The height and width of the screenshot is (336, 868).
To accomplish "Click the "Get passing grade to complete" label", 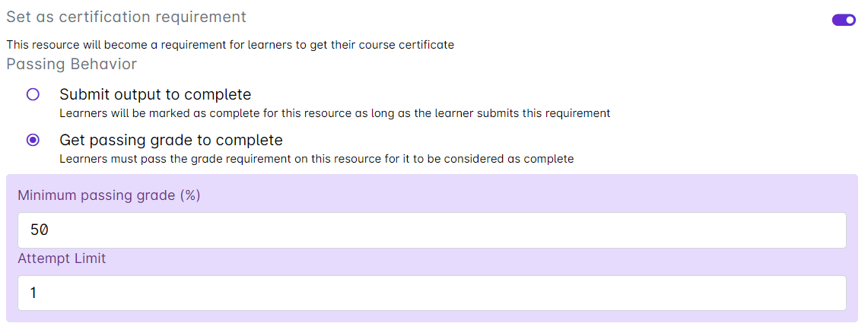I will (171, 141).
